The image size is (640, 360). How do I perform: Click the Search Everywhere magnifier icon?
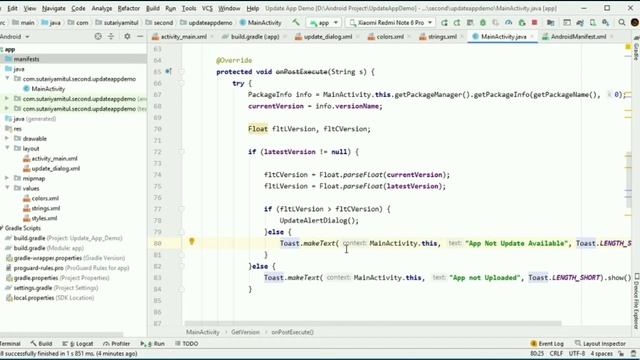(622, 22)
